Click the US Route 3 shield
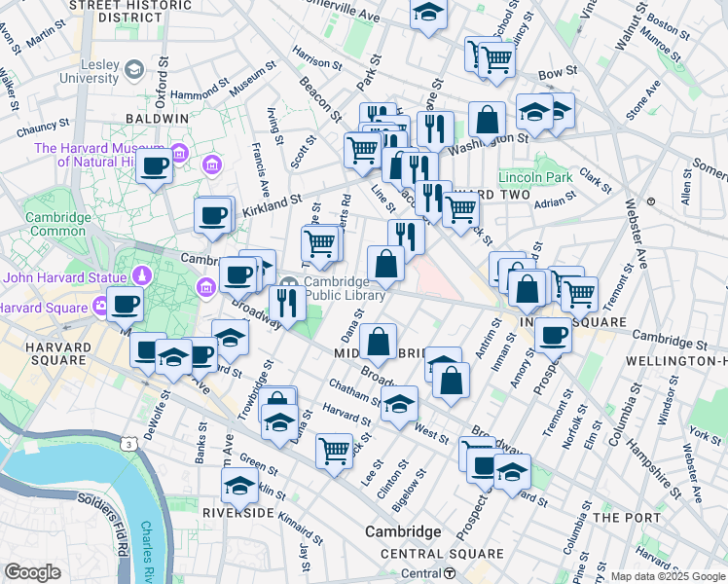 [x=128, y=444]
